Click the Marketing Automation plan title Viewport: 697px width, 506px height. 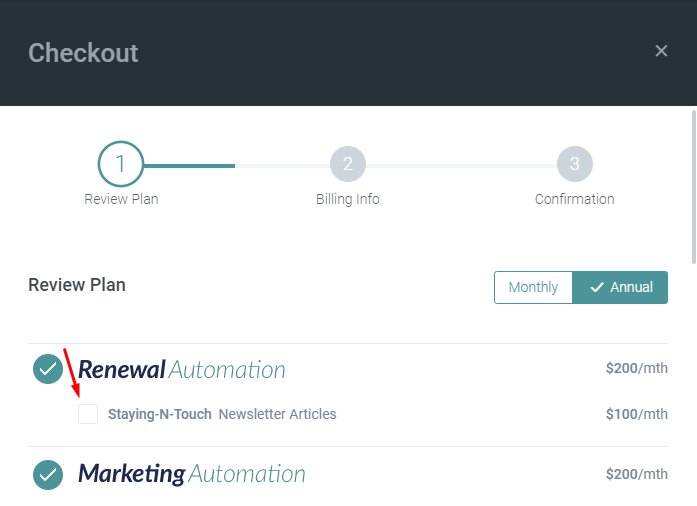pyautogui.click(x=192, y=474)
